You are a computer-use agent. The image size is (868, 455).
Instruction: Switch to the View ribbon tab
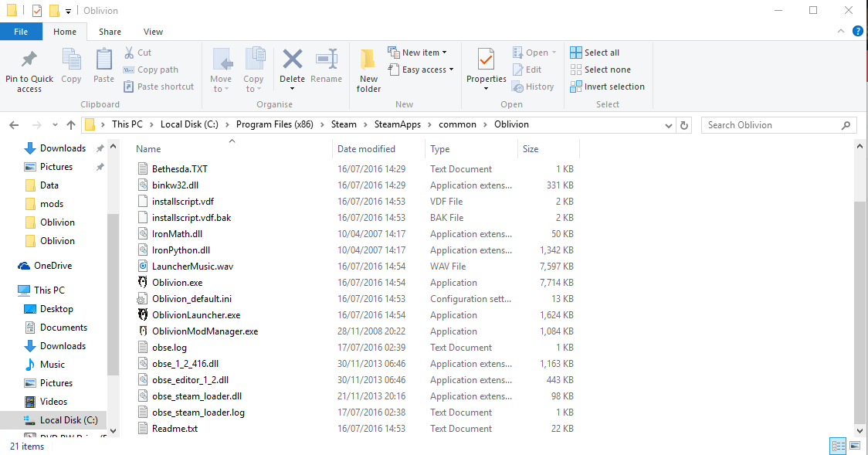[153, 32]
